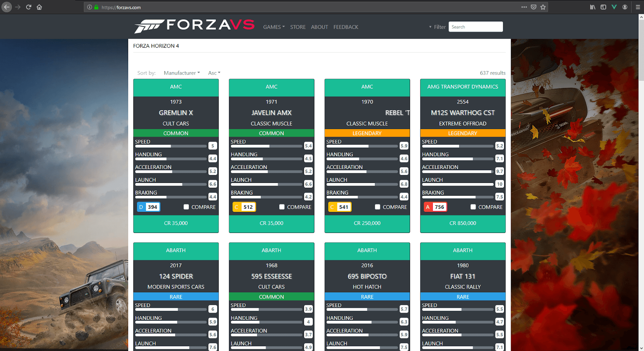Click the Warthog acceleration value 9.7
644x351 pixels.
click(x=500, y=171)
